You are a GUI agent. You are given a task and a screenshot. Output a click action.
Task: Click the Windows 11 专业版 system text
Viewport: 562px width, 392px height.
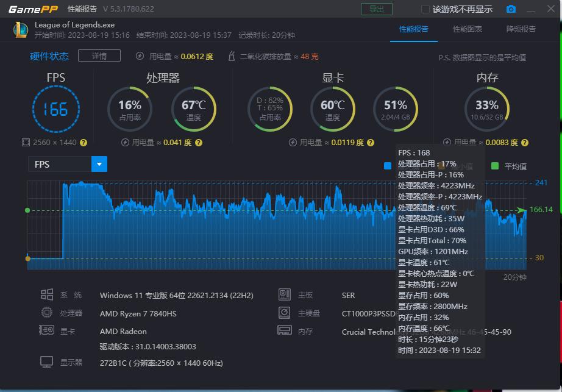(176, 295)
